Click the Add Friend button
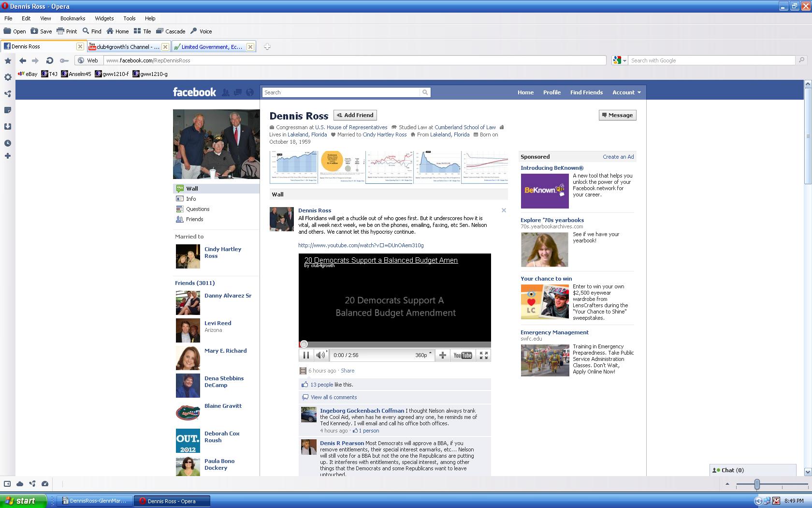The height and width of the screenshot is (508, 812). click(355, 115)
